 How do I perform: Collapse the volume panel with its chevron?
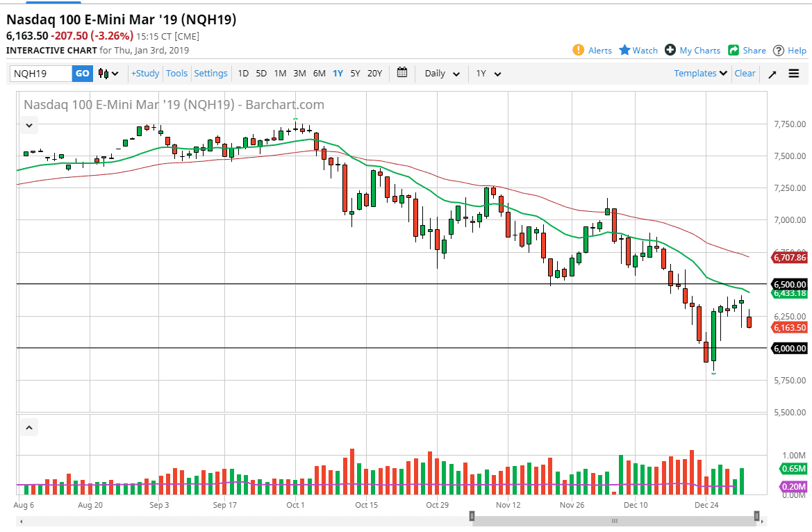point(28,427)
